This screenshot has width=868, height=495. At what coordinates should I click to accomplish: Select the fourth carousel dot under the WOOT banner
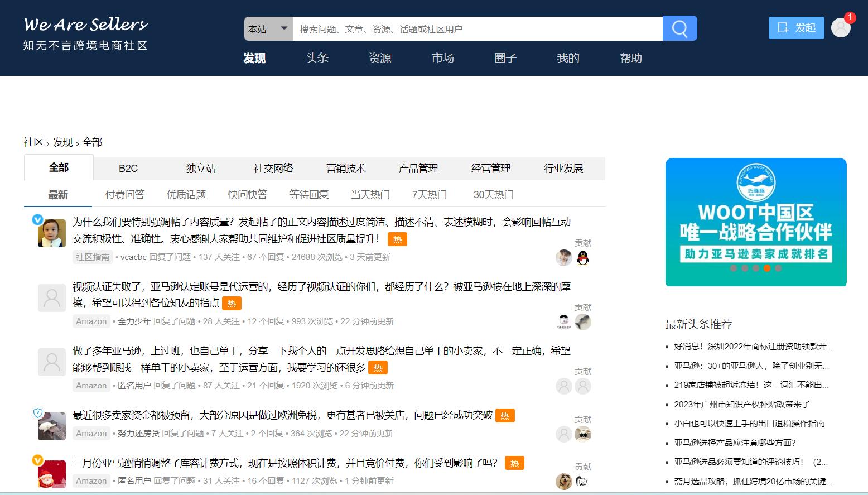(768, 268)
